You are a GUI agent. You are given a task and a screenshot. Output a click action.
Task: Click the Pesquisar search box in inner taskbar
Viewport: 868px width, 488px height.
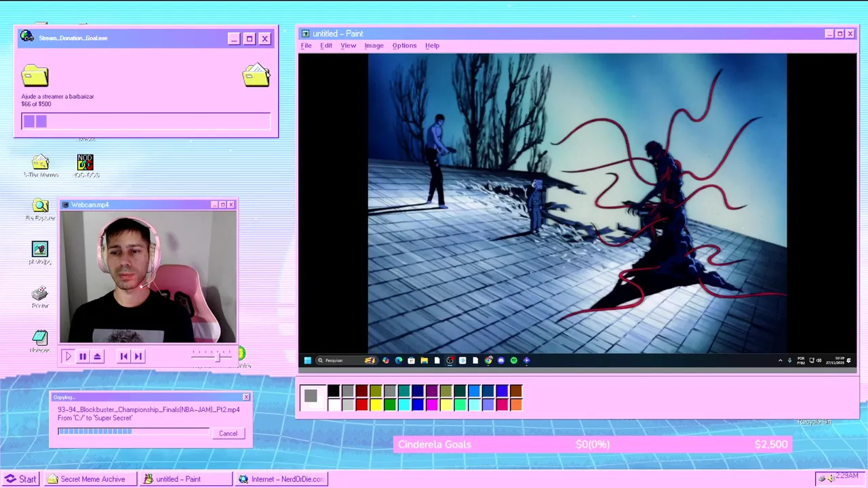(x=347, y=361)
